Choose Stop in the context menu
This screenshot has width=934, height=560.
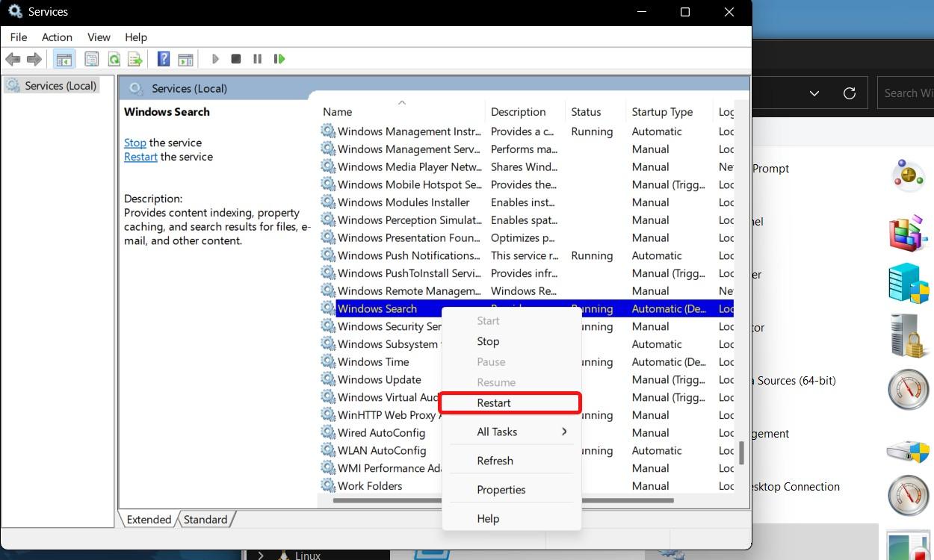pyautogui.click(x=512, y=341)
